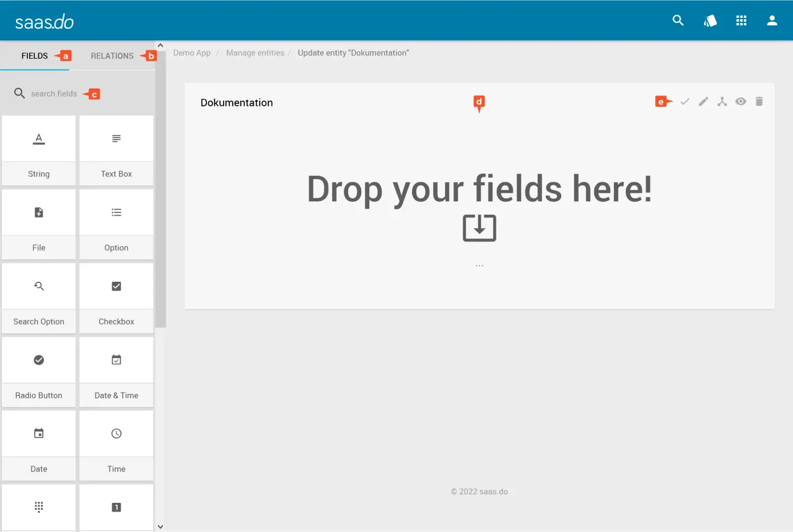
Task: Select the Checkbox field type tile
Action: 116,297
